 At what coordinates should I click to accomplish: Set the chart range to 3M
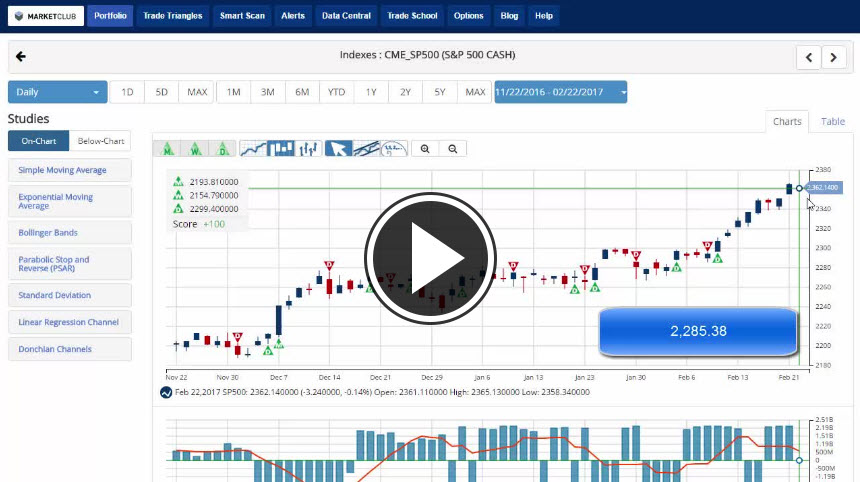[268, 92]
